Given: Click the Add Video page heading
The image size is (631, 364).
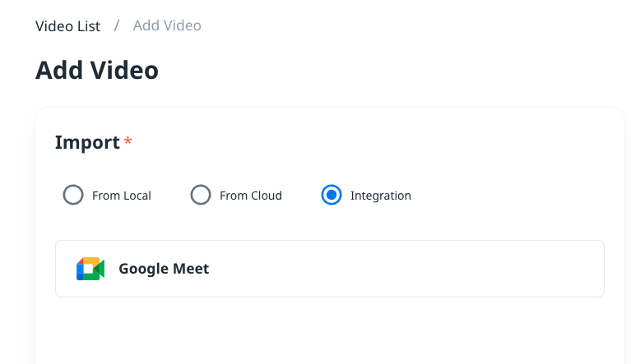Looking at the screenshot, I should [96, 71].
